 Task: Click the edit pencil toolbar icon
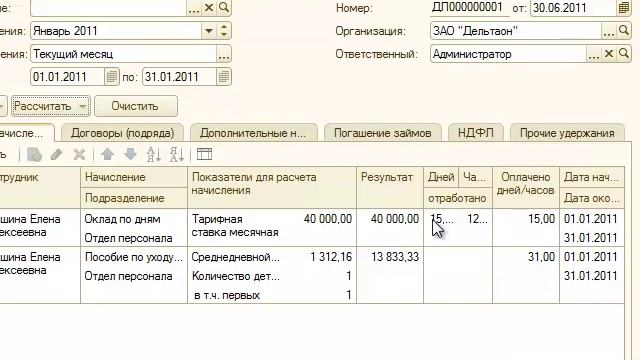(x=57, y=154)
